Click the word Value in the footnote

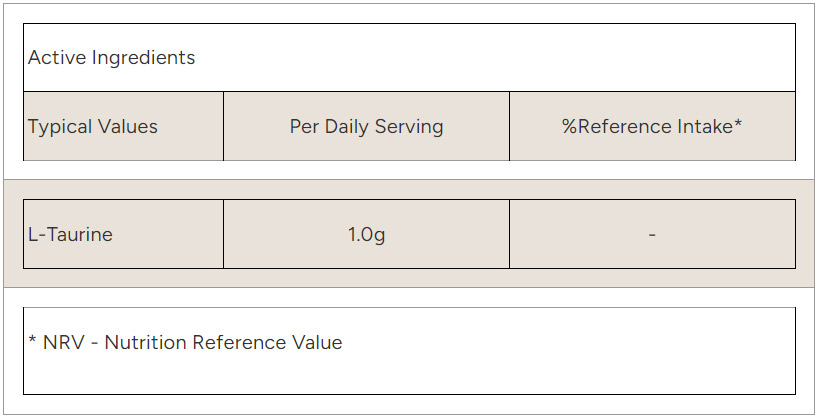pyautogui.click(x=316, y=343)
